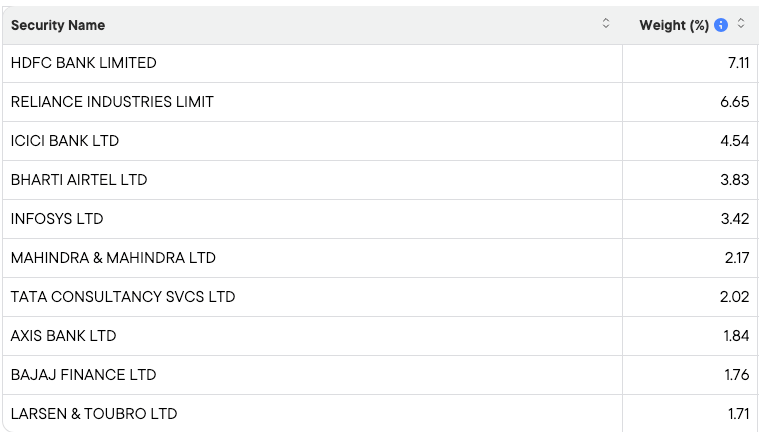Click INFOSYS LTD security name

(57, 219)
